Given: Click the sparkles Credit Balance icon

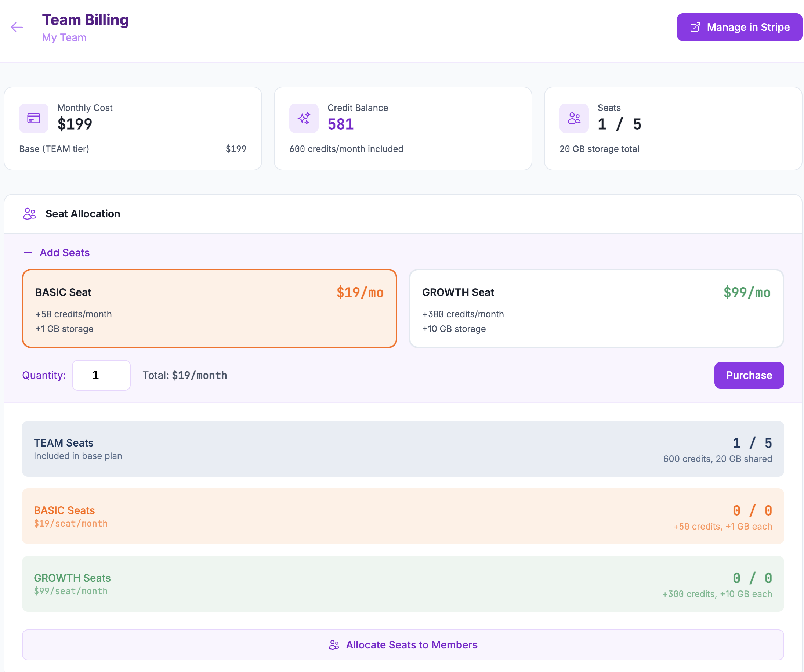Looking at the screenshot, I should [304, 118].
